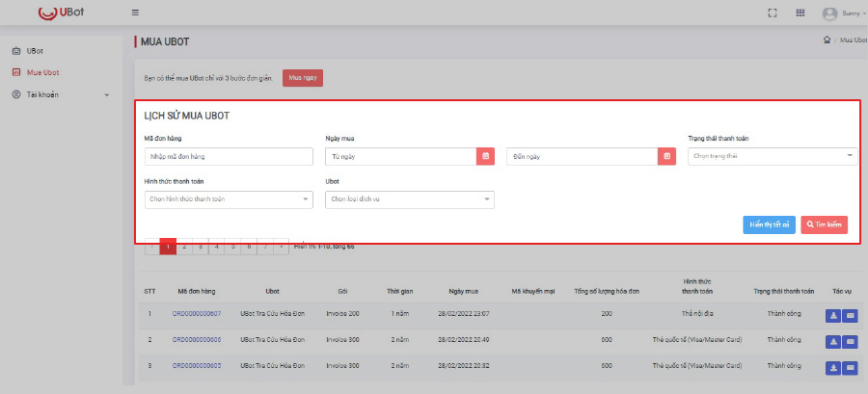Open order link ORD0000000607
This screenshot has width=868, height=394.
pyautogui.click(x=197, y=314)
